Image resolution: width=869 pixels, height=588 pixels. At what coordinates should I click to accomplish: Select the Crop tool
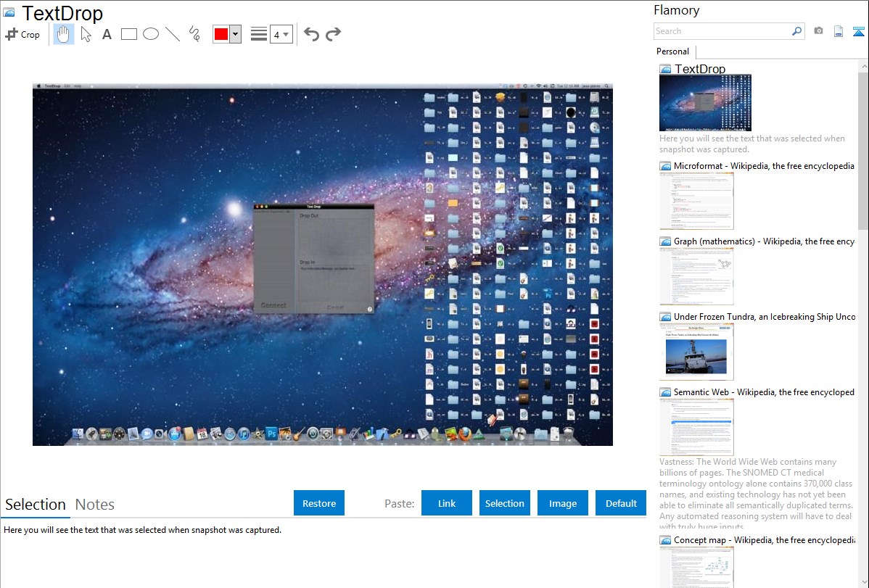point(22,34)
